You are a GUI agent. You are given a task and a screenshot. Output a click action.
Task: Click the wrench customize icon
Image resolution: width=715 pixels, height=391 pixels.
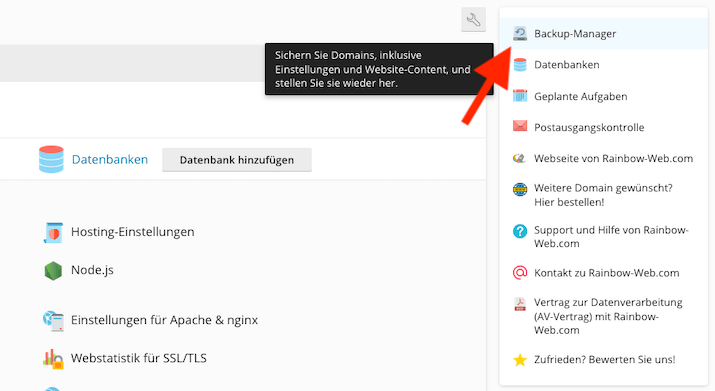click(x=473, y=20)
